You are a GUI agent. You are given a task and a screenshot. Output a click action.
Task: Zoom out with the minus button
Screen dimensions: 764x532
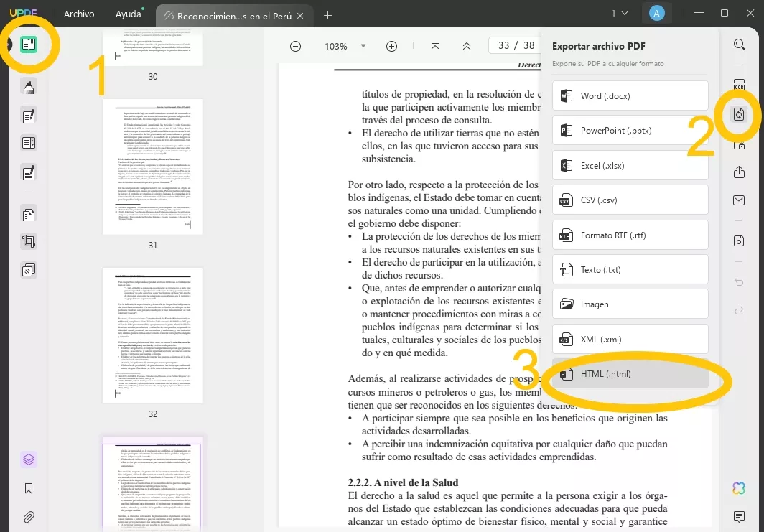(x=295, y=46)
